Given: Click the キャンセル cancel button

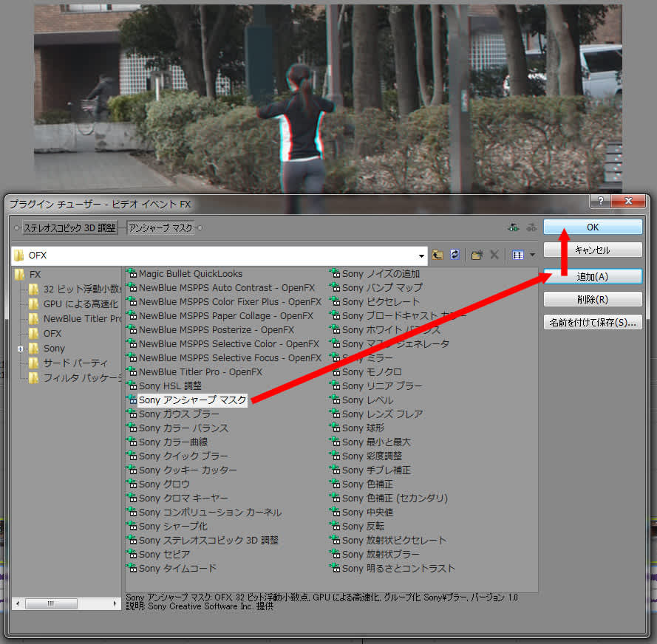Looking at the screenshot, I should [593, 250].
